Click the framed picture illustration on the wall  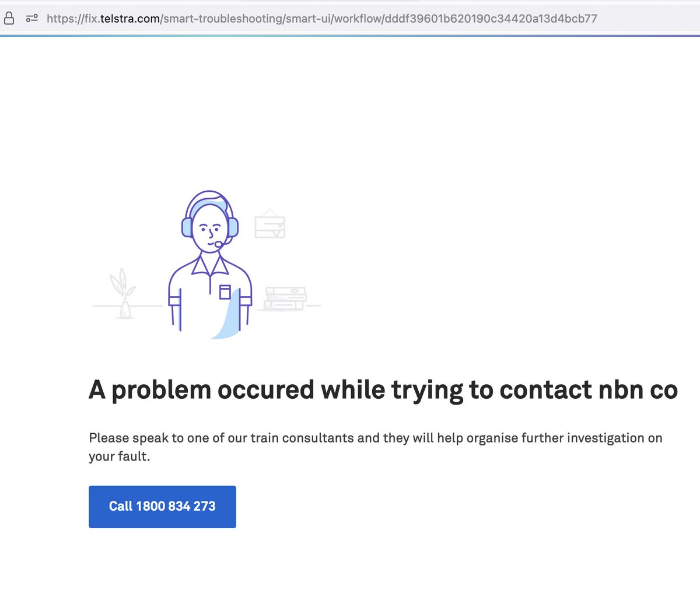point(270,223)
